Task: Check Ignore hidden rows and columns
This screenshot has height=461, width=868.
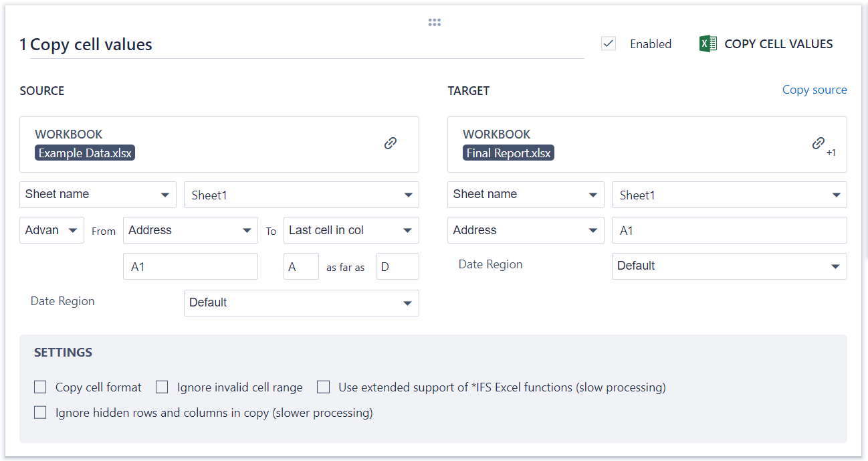Action: click(x=41, y=413)
